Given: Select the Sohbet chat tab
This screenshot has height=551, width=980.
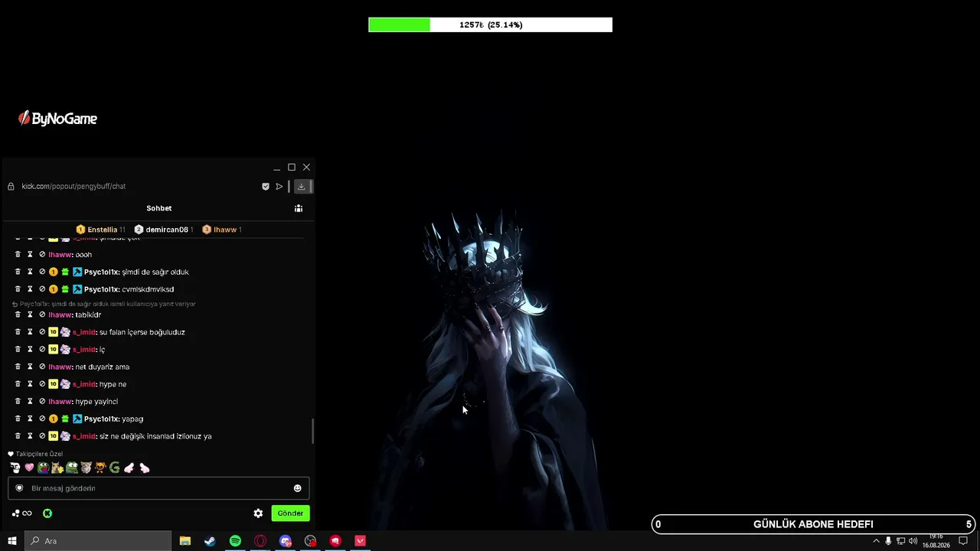Looking at the screenshot, I should (x=159, y=208).
